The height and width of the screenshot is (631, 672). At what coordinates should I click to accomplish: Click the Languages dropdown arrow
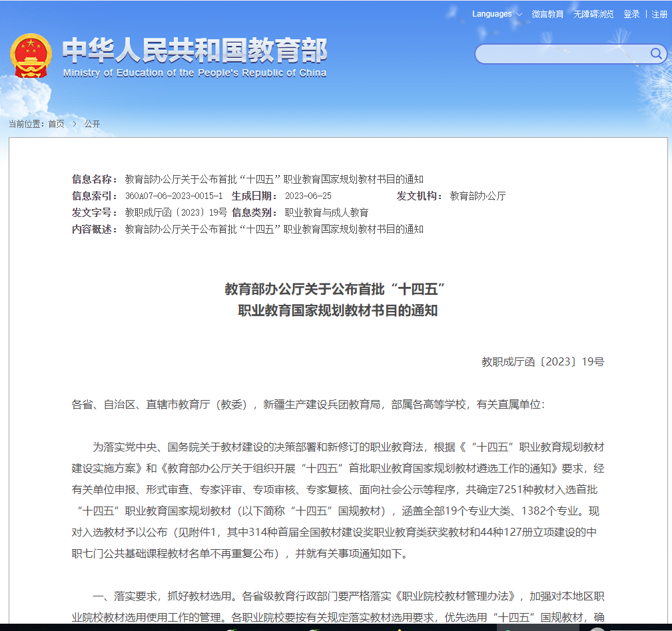click(x=519, y=14)
